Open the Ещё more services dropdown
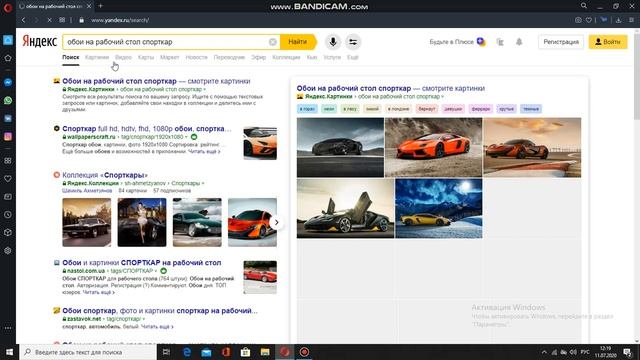Viewport: 640px width, 360px height. click(x=353, y=57)
